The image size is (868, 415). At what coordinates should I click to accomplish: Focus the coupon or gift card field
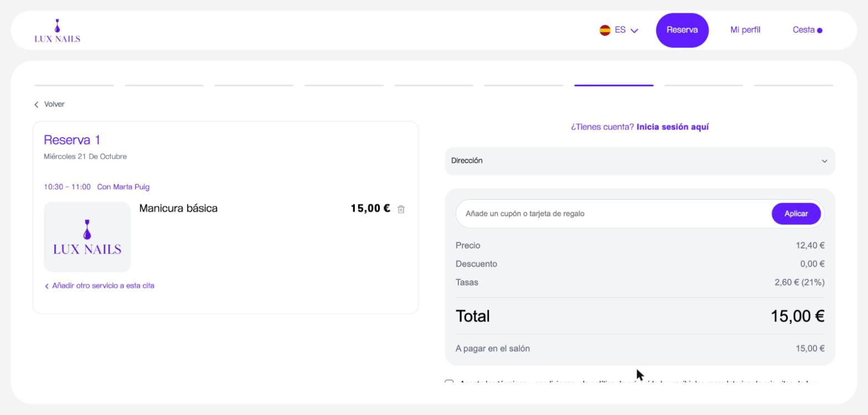point(613,214)
